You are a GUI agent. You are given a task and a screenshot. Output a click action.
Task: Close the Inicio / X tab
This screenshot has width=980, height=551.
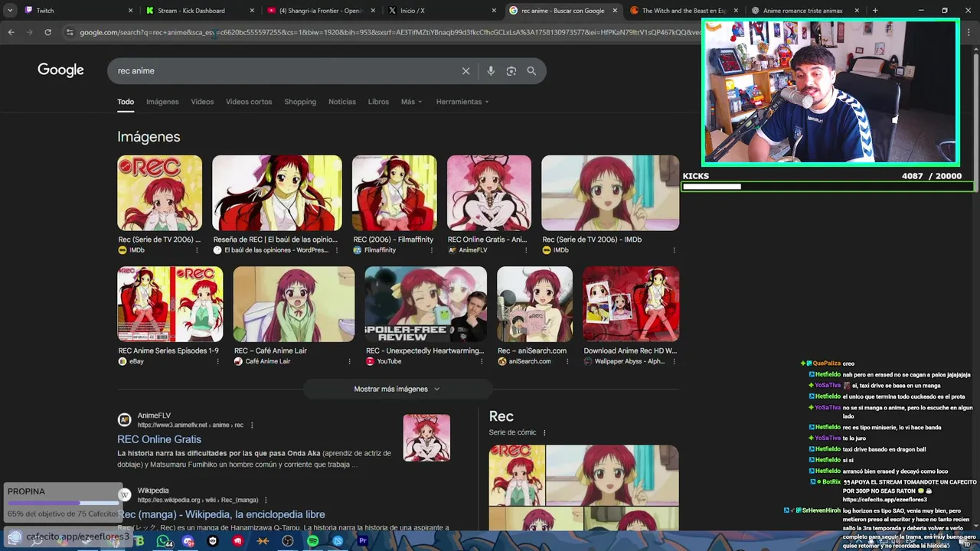pos(494,11)
